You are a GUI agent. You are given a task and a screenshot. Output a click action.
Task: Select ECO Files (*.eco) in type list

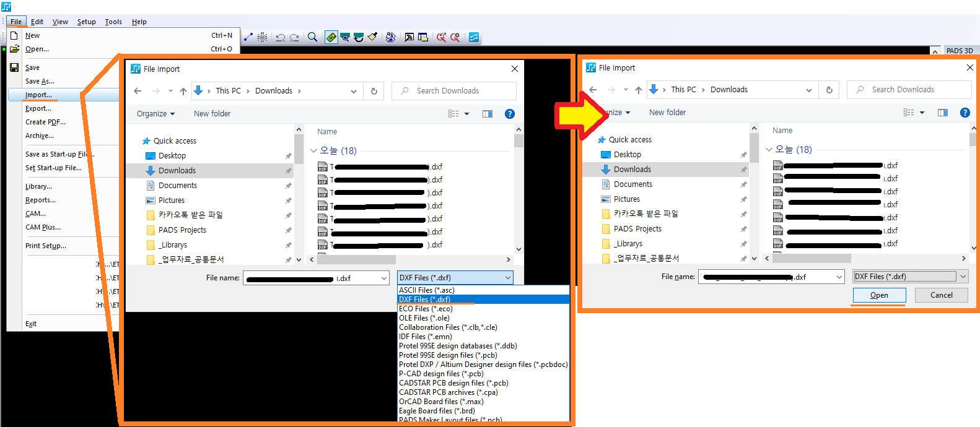point(483,309)
